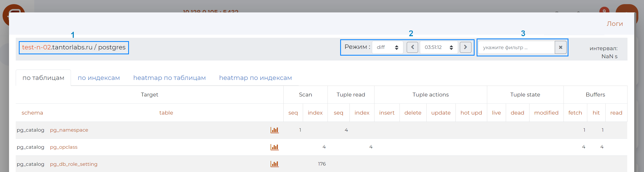
Task: Sort by the hot upd column
Action: point(471,113)
